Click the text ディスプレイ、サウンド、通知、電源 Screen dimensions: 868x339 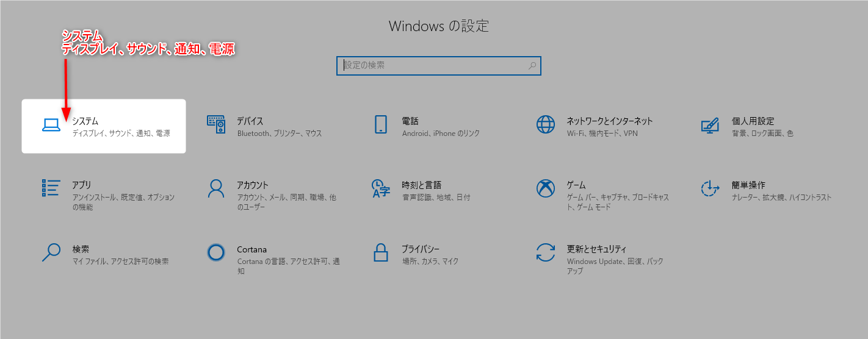[x=121, y=133]
